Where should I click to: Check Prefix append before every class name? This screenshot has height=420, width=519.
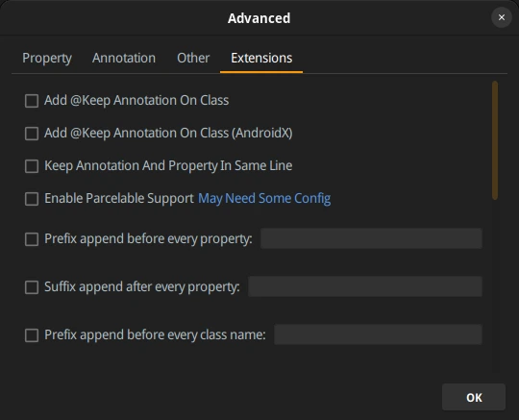point(32,335)
